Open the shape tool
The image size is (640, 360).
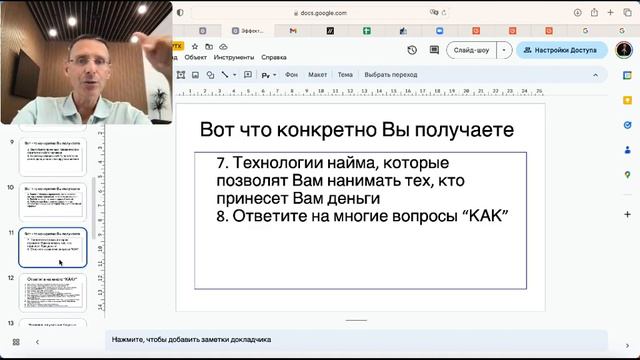click(210, 75)
